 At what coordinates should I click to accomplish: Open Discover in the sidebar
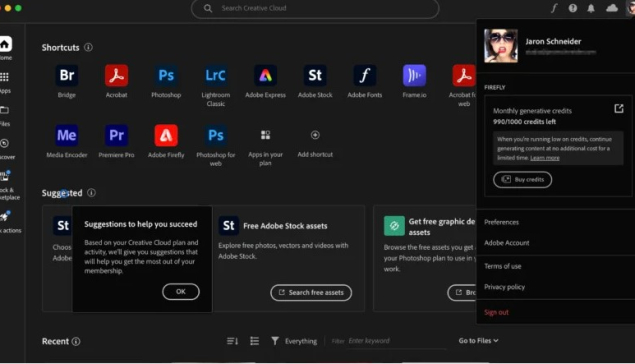click(5, 143)
